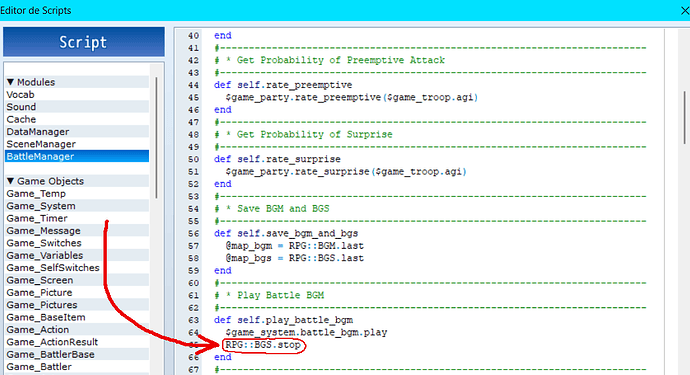Open the DataManager script

(77, 132)
